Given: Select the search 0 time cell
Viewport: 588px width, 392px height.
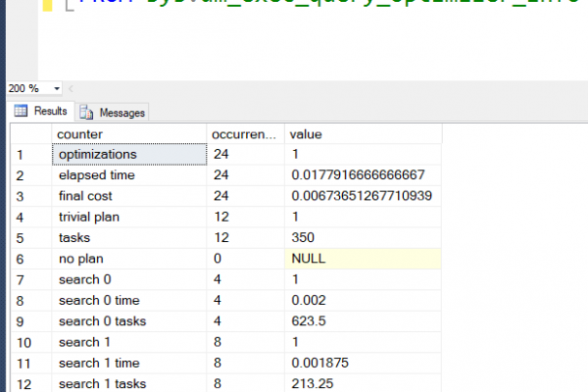Looking at the screenshot, I should tap(129, 301).
